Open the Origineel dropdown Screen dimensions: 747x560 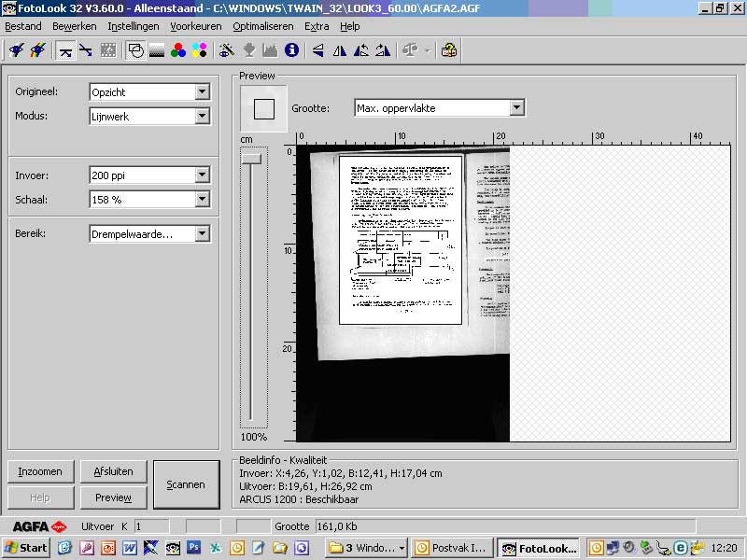(202, 91)
